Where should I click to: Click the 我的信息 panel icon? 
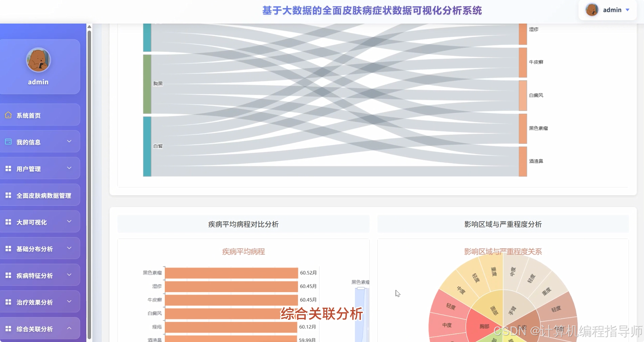tap(8, 142)
